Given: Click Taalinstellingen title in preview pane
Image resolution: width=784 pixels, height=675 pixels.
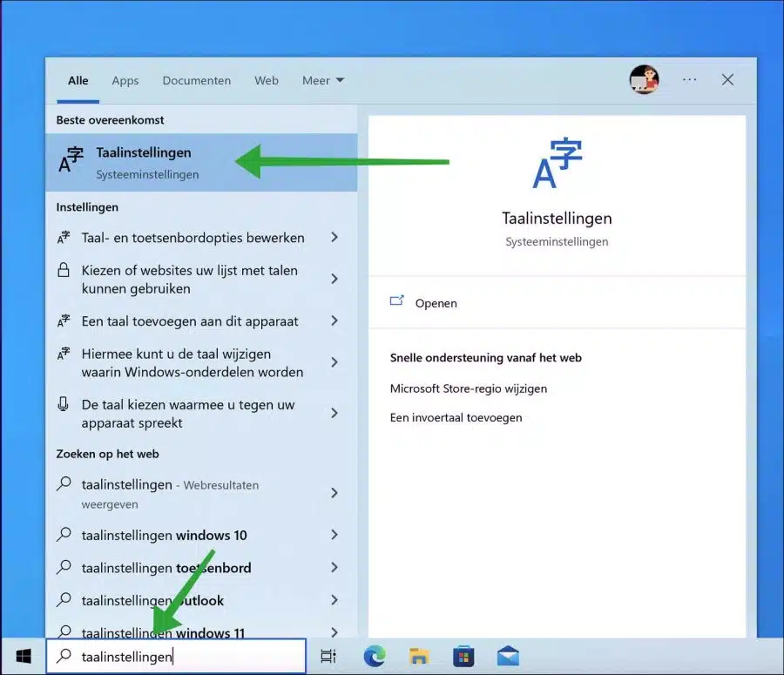Looking at the screenshot, I should click(557, 219).
